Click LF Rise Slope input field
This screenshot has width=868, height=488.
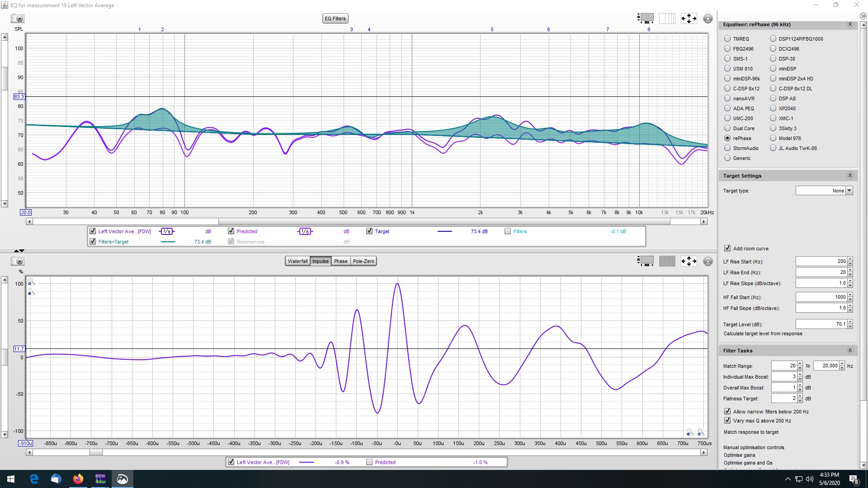pos(821,283)
